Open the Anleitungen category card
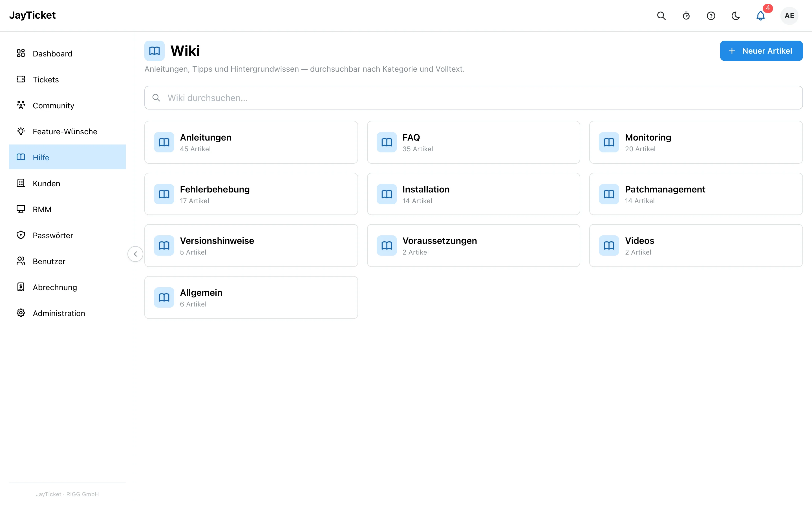This screenshot has height=508, width=812. point(251,143)
